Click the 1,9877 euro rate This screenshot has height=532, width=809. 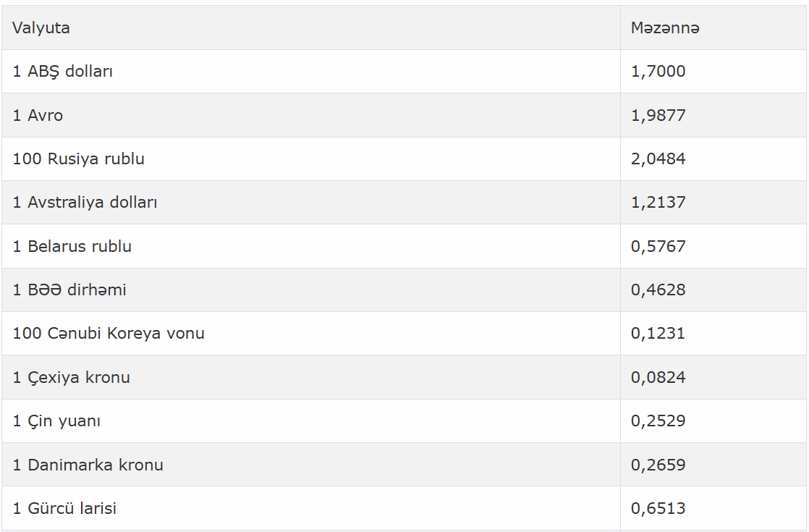[x=658, y=115]
